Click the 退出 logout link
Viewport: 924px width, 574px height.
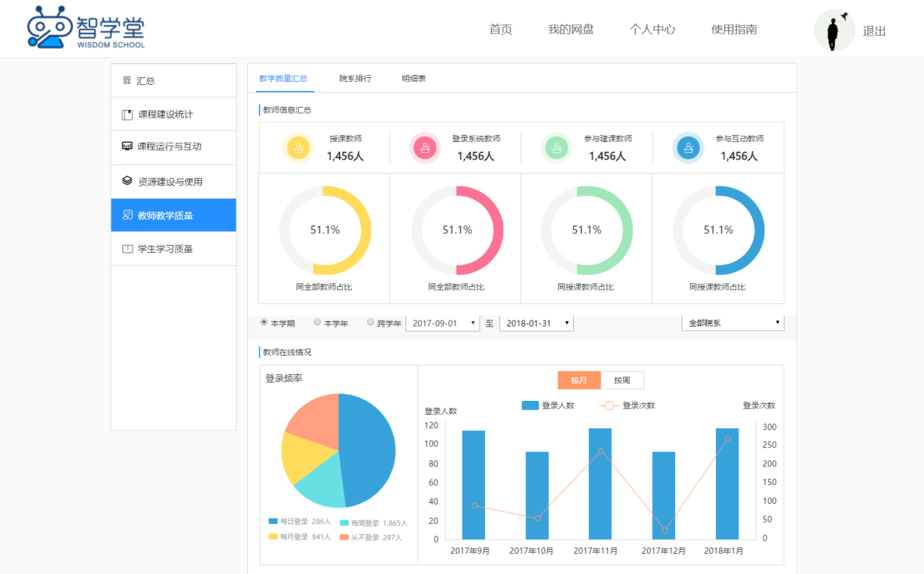pyautogui.click(x=874, y=31)
